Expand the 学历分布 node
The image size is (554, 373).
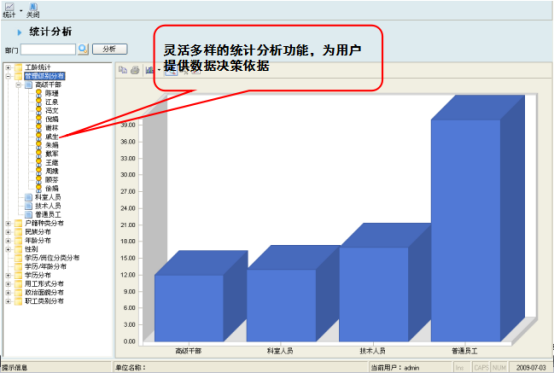click(x=8, y=275)
